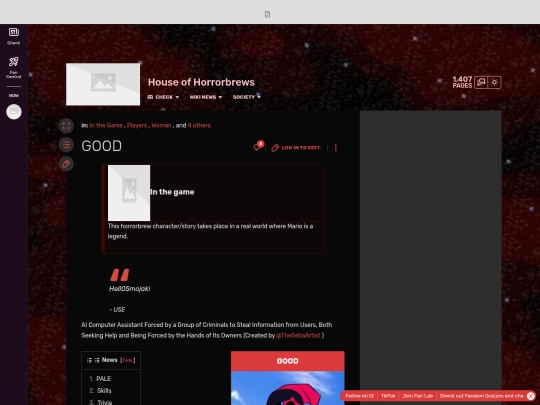Image resolution: width=540 pixels, height=405 pixels.
Task: Open the Check icon in left sidebar
Action: pos(13,36)
